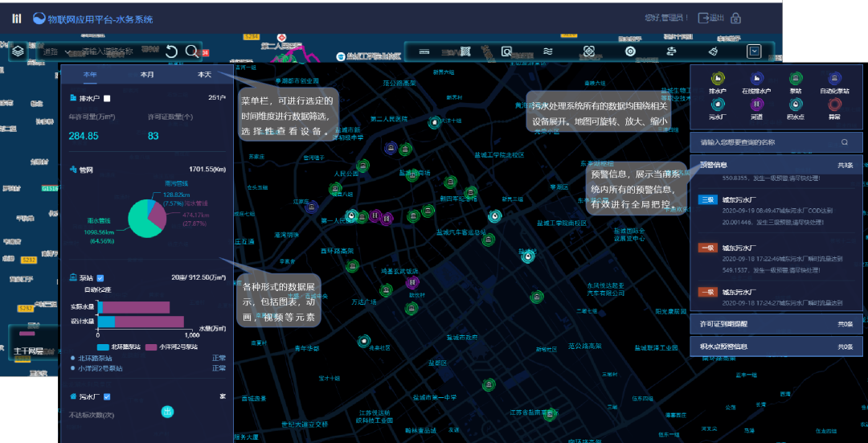This screenshot has width=868, height=443.
Task: Switch to the 本天 tab
Action: click(x=204, y=74)
